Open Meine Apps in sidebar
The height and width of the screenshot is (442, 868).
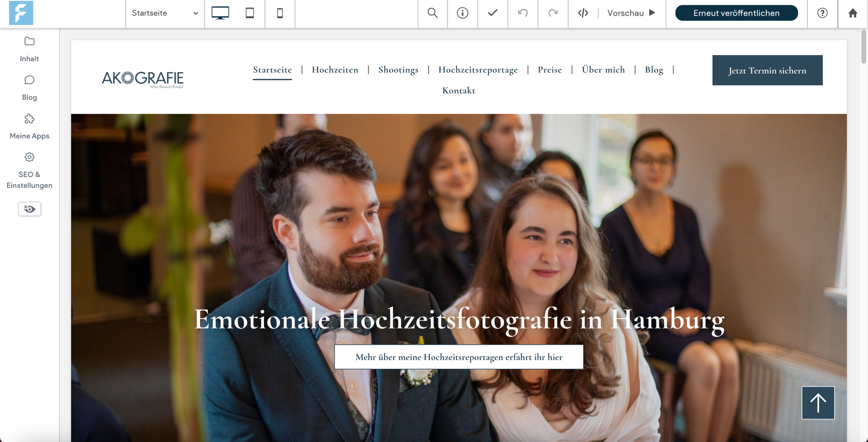29,127
